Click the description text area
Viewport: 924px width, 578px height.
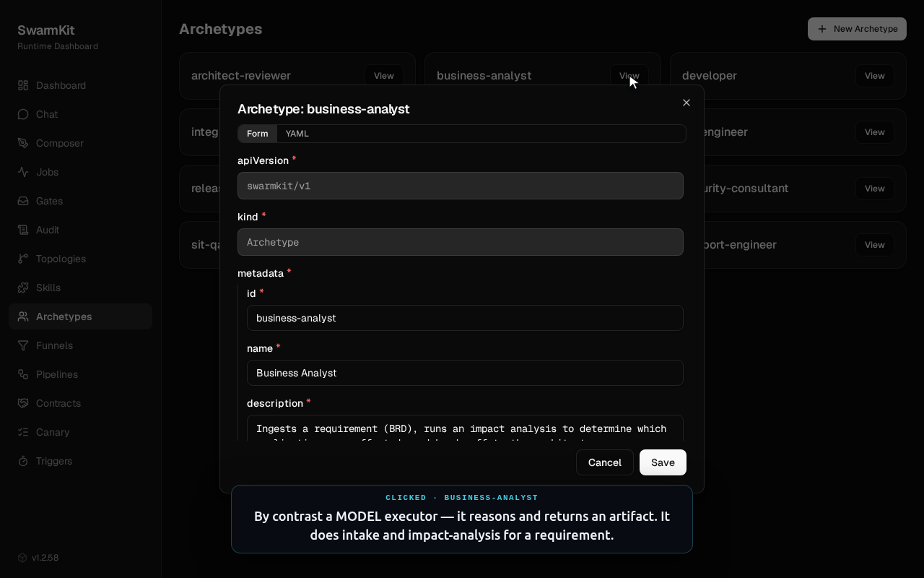click(465, 428)
